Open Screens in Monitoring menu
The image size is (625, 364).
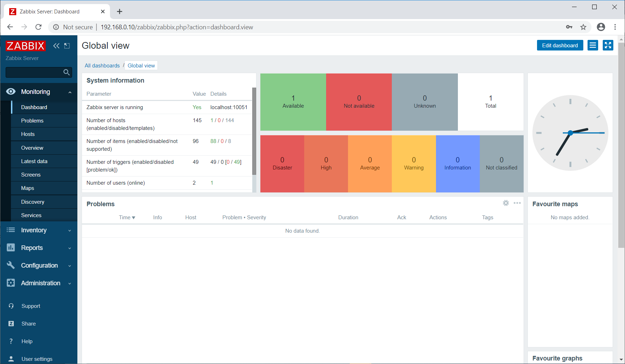point(44,175)
